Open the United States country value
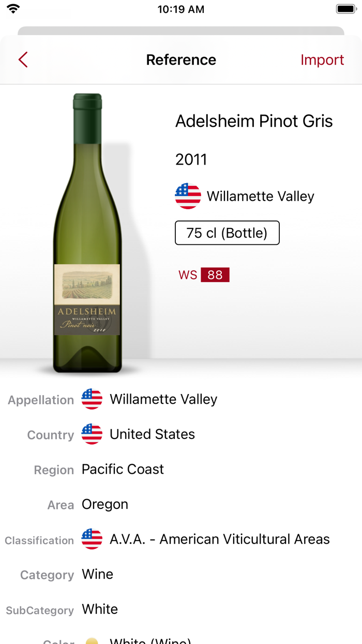 pos(152,434)
